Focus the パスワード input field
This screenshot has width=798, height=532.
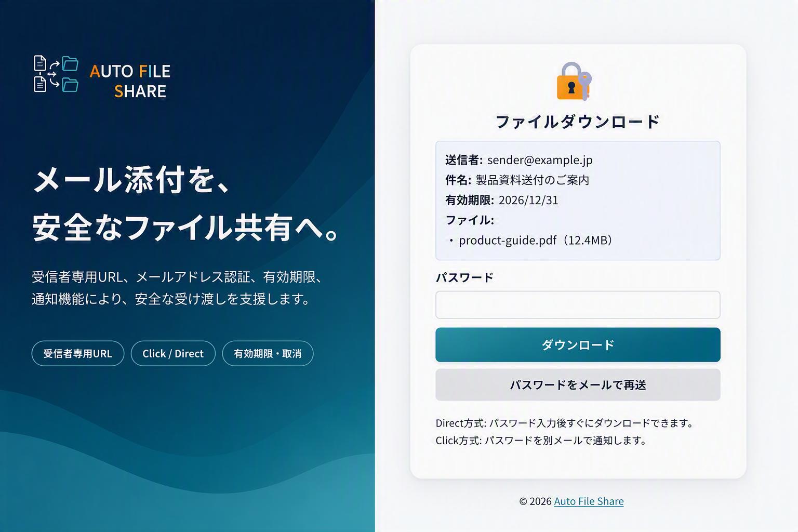(578, 304)
